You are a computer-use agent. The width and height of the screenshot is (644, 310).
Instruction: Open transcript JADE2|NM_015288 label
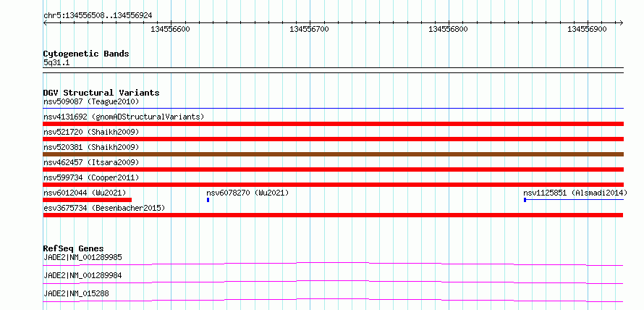pos(77,293)
